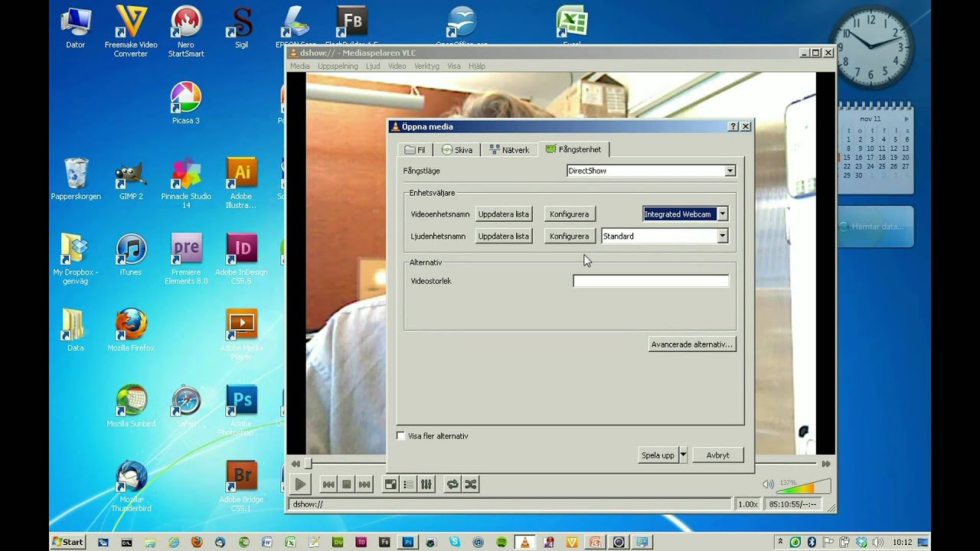
Task: Click the Spela upp button
Action: (x=658, y=455)
